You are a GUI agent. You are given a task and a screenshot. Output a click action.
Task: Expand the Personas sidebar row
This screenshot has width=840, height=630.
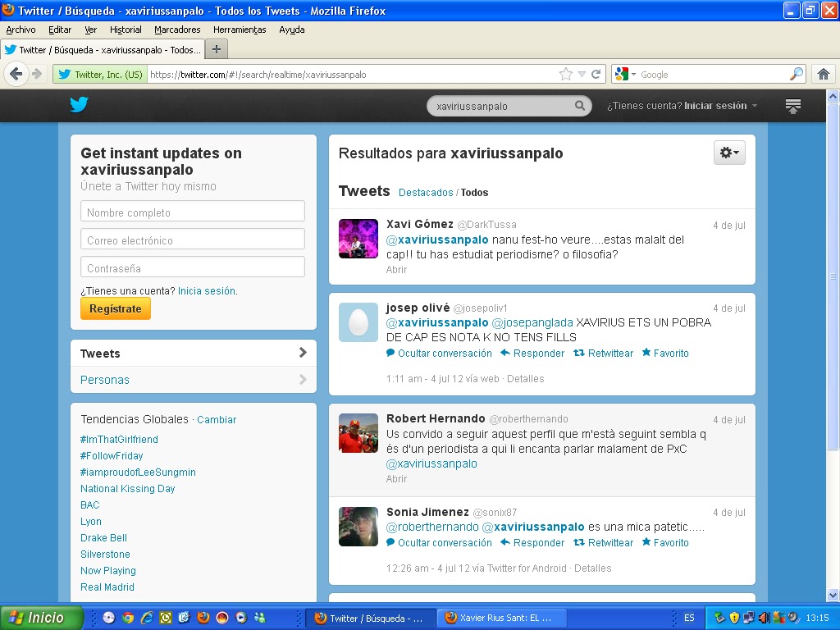[194, 380]
